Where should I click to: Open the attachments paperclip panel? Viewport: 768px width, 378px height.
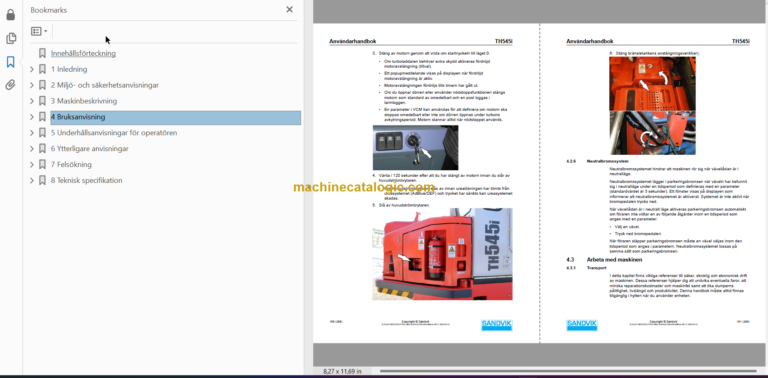click(x=11, y=85)
